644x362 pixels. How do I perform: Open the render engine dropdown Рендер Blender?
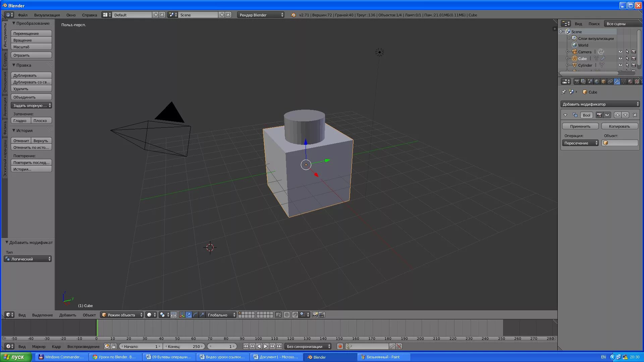[261, 15]
